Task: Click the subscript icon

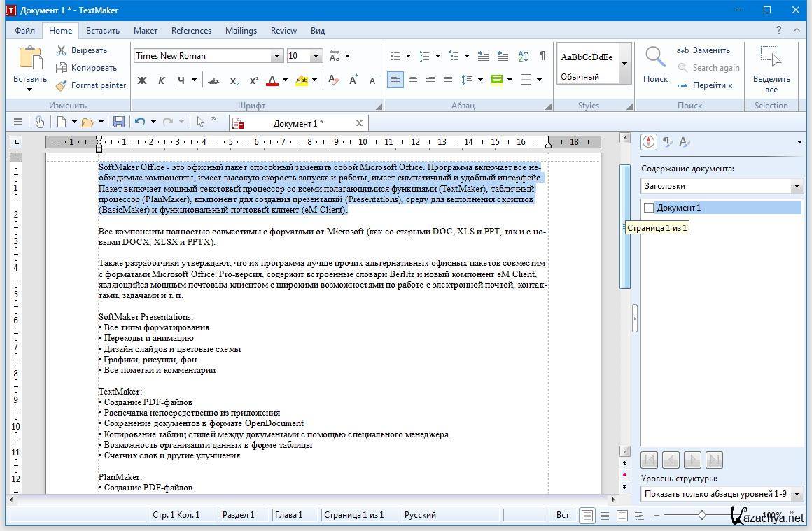Action: pyautogui.click(x=234, y=80)
